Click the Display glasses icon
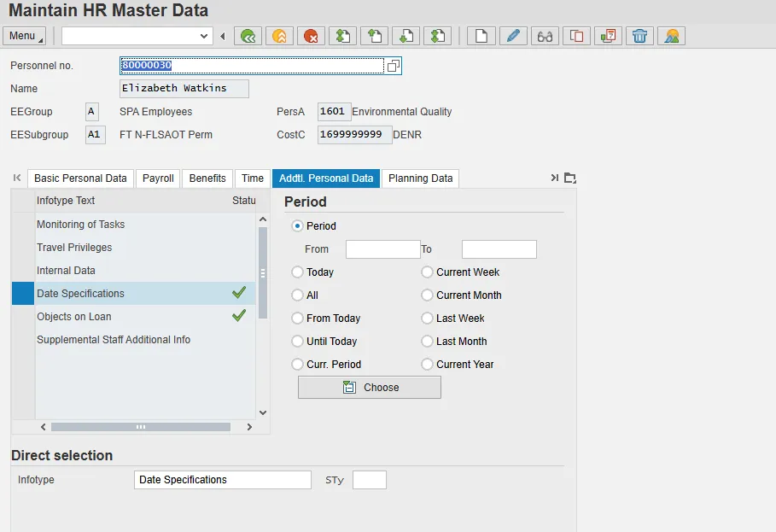Screen dimensions: 776x532 click(x=544, y=36)
